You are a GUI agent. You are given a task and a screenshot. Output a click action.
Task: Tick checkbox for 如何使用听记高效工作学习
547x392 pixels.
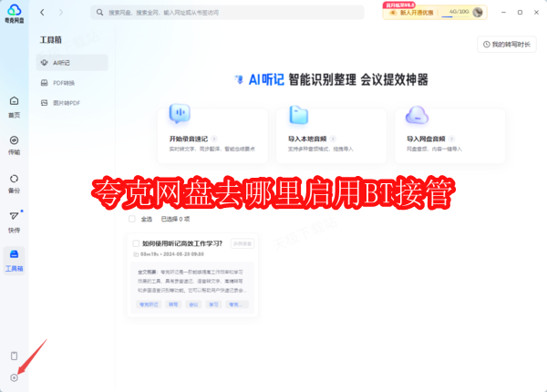[x=136, y=243]
